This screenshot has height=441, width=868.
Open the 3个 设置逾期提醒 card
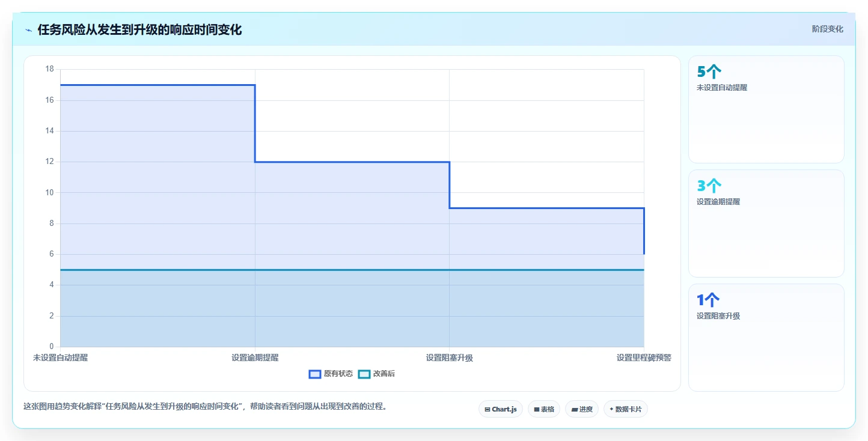coord(766,224)
